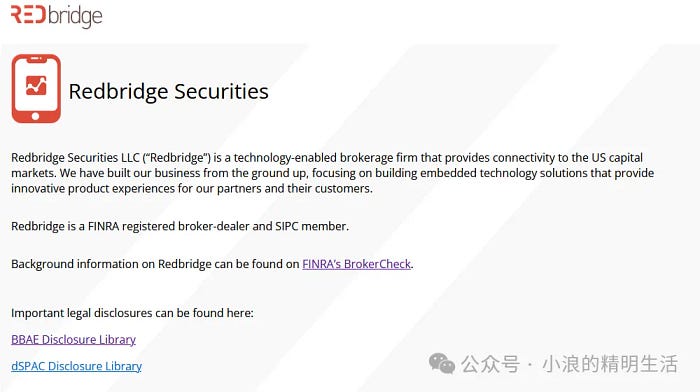The width and height of the screenshot is (700, 392).
Task: Click the 'Redbridge Securities' heading
Action: 168,91
